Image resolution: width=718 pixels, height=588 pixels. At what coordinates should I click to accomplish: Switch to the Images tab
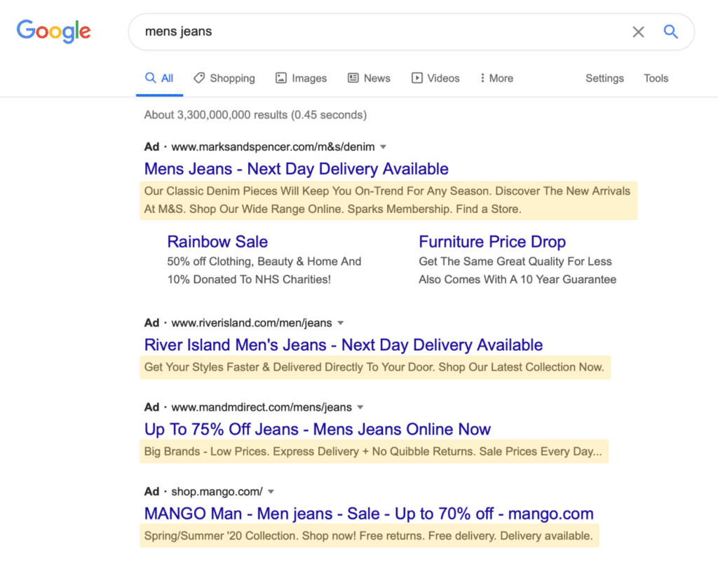[x=302, y=78]
